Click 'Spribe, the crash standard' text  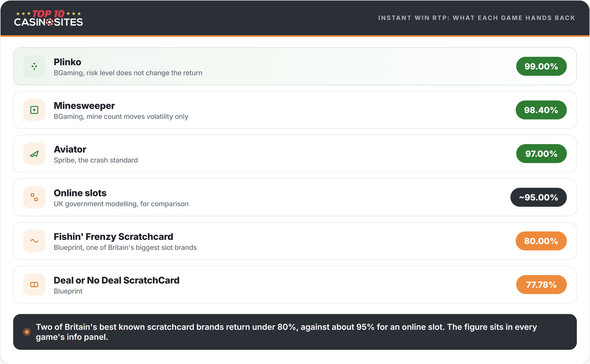pos(96,160)
